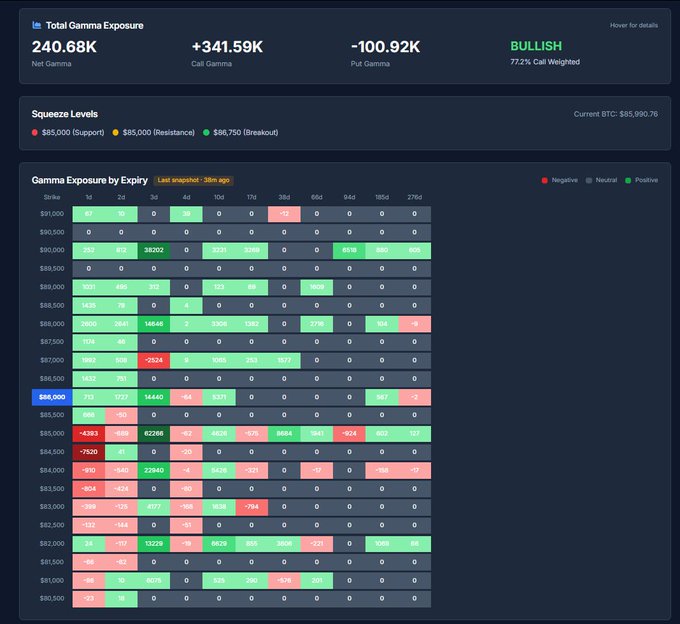680x624 pixels.
Task: Click the 62266 cell in $85,000 row
Action: [x=154, y=433]
